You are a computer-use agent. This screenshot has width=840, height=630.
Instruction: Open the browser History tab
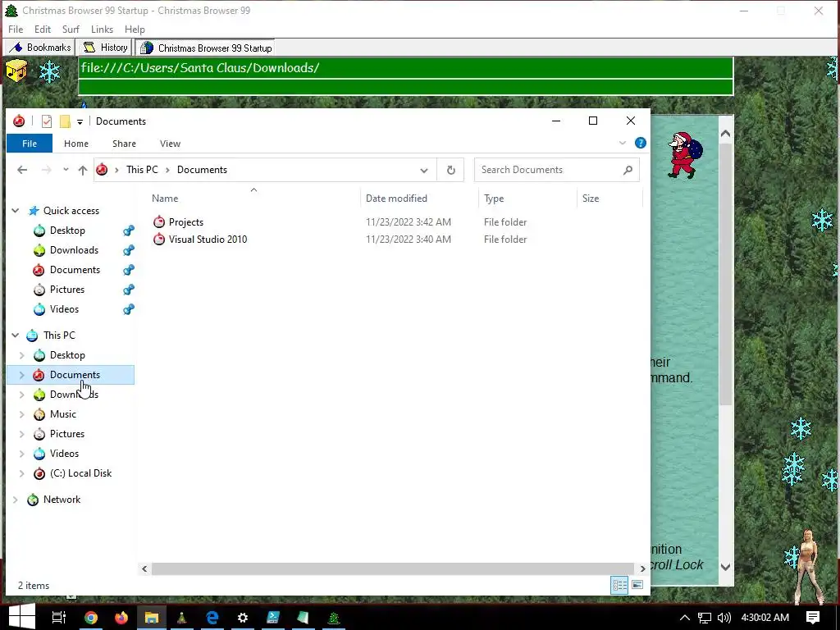(105, 48)
